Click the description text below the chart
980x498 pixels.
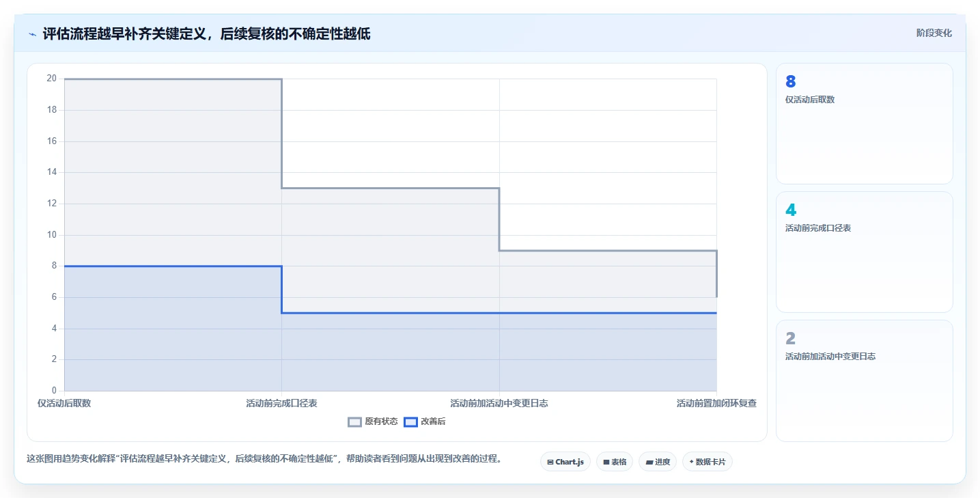264,459
